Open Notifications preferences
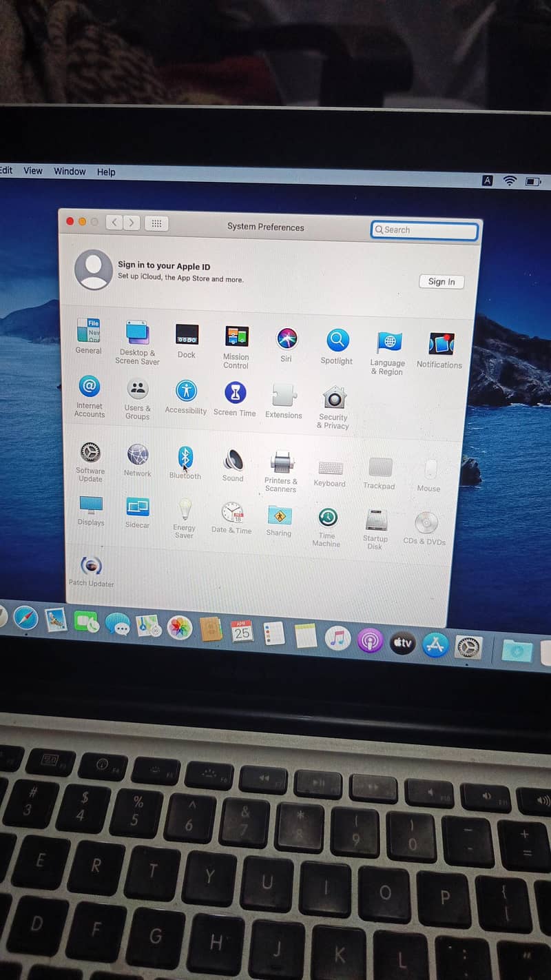 click(x=439, y=350)
